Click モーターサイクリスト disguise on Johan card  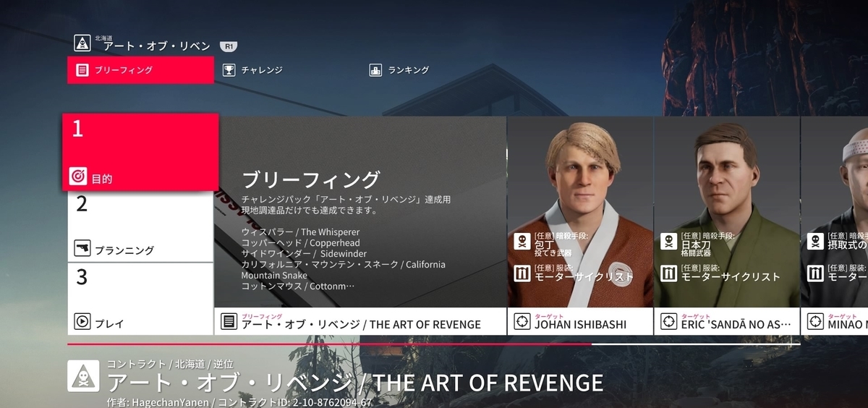point(584,276)
